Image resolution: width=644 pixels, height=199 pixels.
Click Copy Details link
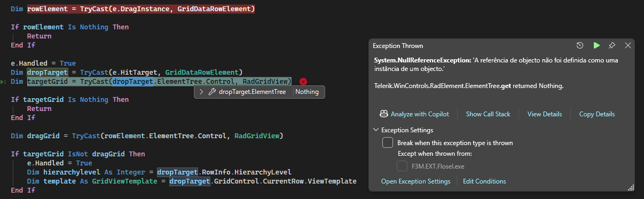[x=597, y=114]
